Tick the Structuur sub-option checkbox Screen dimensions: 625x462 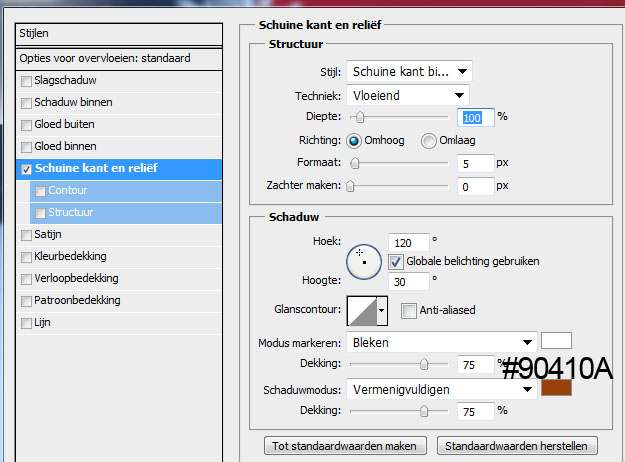pyautogui.click(x=40, y=213)
